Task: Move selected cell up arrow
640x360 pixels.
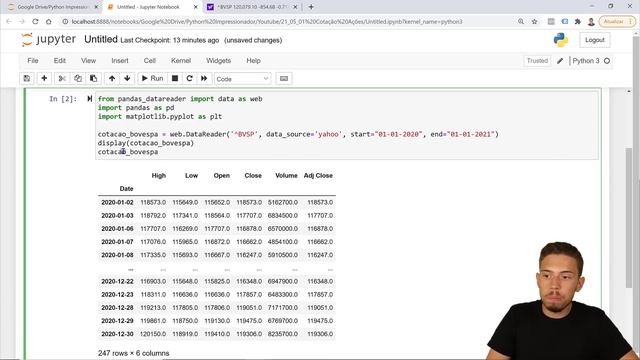Action: tap(112, 78)
